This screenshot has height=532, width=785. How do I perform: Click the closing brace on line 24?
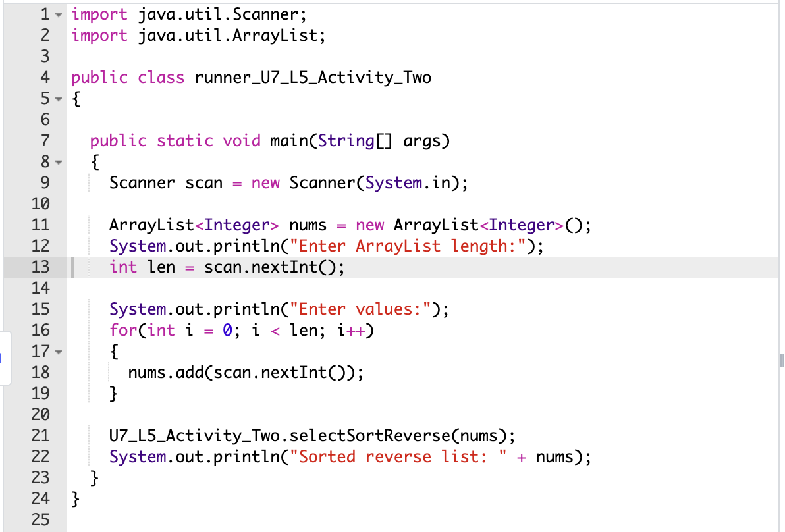coord(76,498)
